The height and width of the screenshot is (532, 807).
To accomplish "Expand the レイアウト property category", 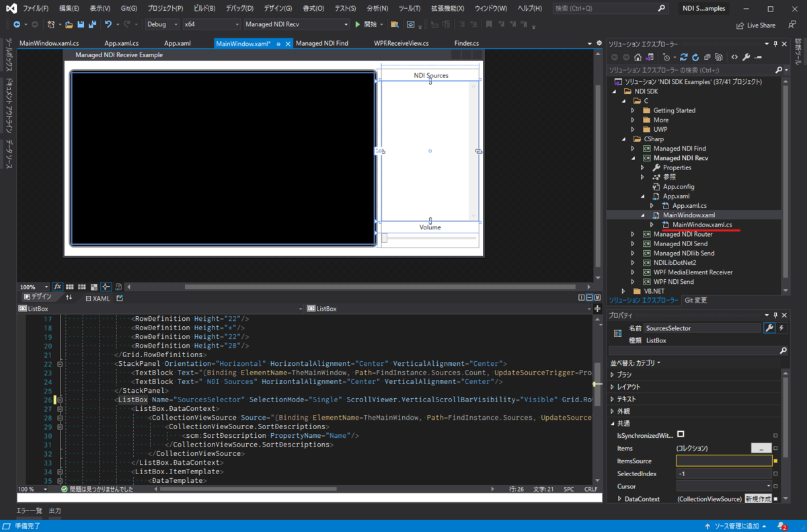I will (x=612, y=387).
